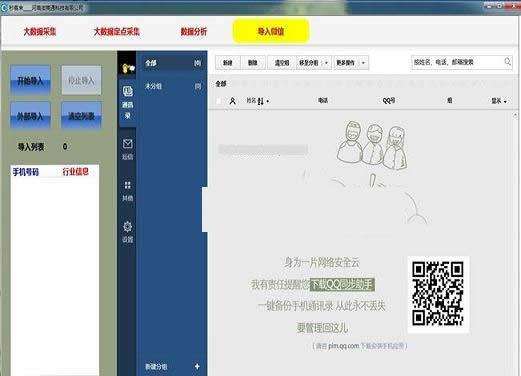Screen dimensions: 521x376
Task: Click the 删除 toolbar button
Action: (253, 63)
